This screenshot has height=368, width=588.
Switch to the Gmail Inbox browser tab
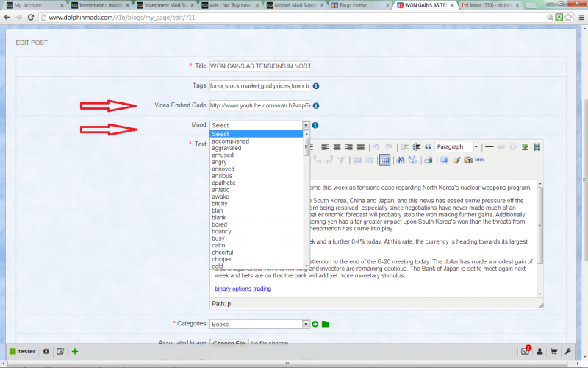(x=490, y=5)
